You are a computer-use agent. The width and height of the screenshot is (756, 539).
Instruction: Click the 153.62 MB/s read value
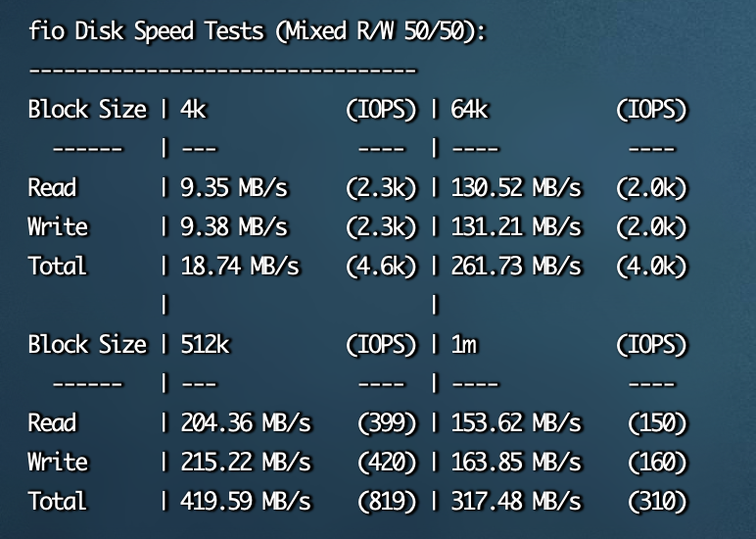(x=516, y=422)
